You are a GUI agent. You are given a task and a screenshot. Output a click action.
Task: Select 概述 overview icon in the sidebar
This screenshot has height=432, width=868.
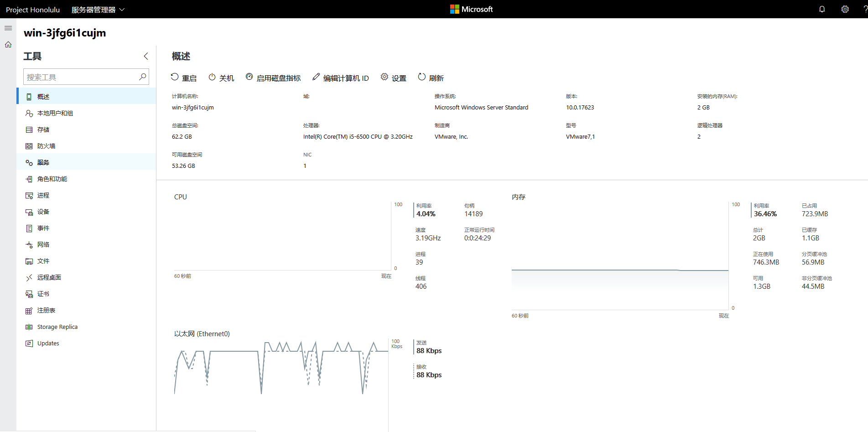click(29, 97)
